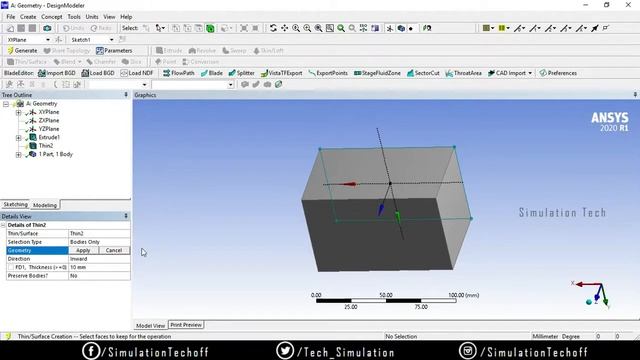
Task: Switch to the Model View tab
Action: point(150,325)
